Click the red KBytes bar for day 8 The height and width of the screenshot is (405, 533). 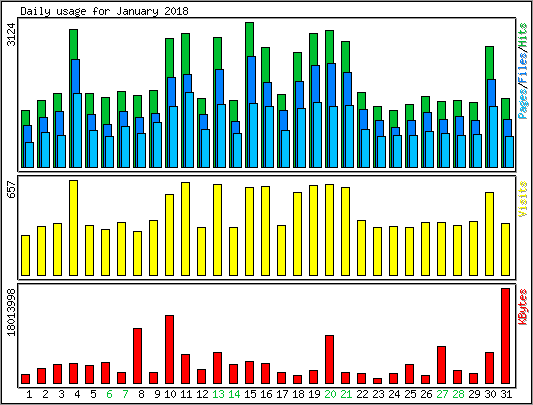coord(137,356)
